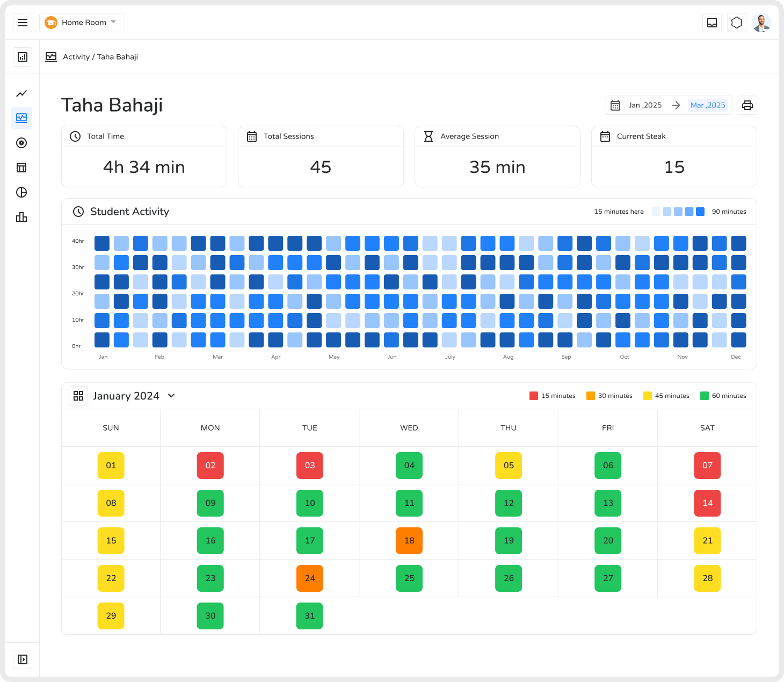This screenshot has height=682, width=784.
Task: Select the active Activity monitor sidebar tab
Action: 21,118
